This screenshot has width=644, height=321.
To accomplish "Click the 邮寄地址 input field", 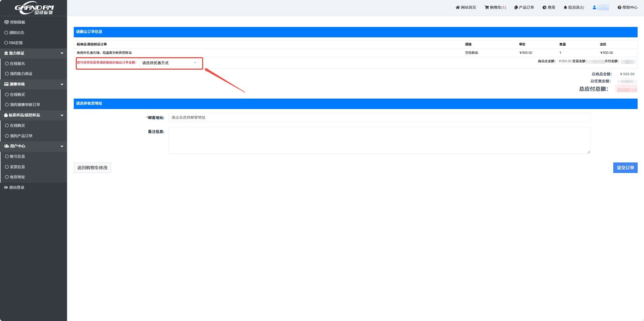I will coord(379,117).
